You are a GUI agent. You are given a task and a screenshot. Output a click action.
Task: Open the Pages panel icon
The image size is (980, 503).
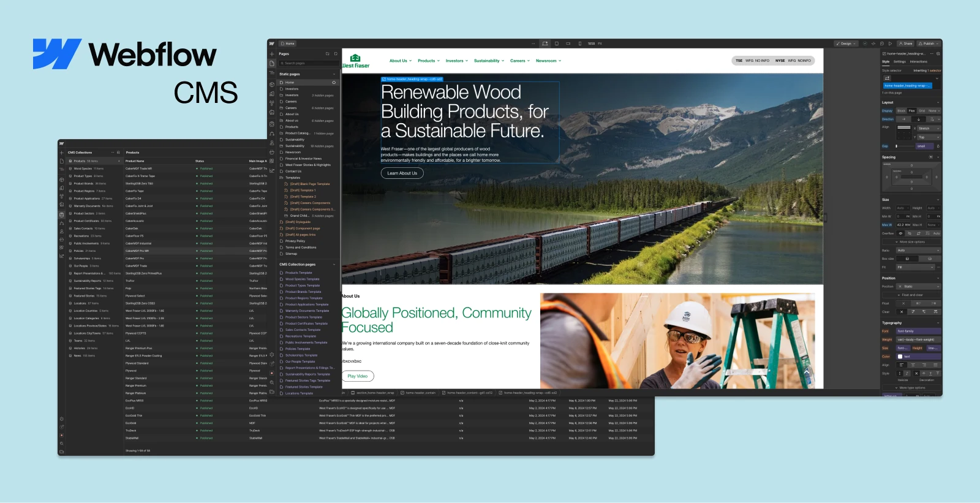(x=272, y=63)
